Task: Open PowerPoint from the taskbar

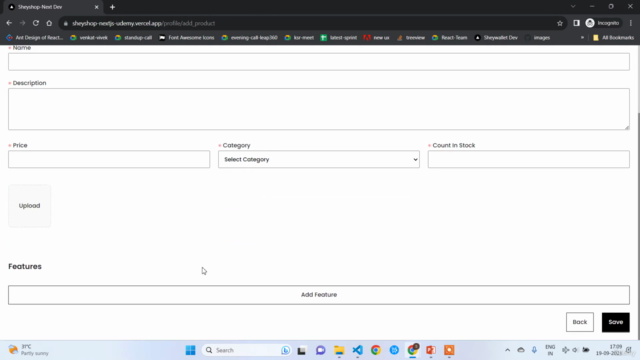Action: click(431, 350)
